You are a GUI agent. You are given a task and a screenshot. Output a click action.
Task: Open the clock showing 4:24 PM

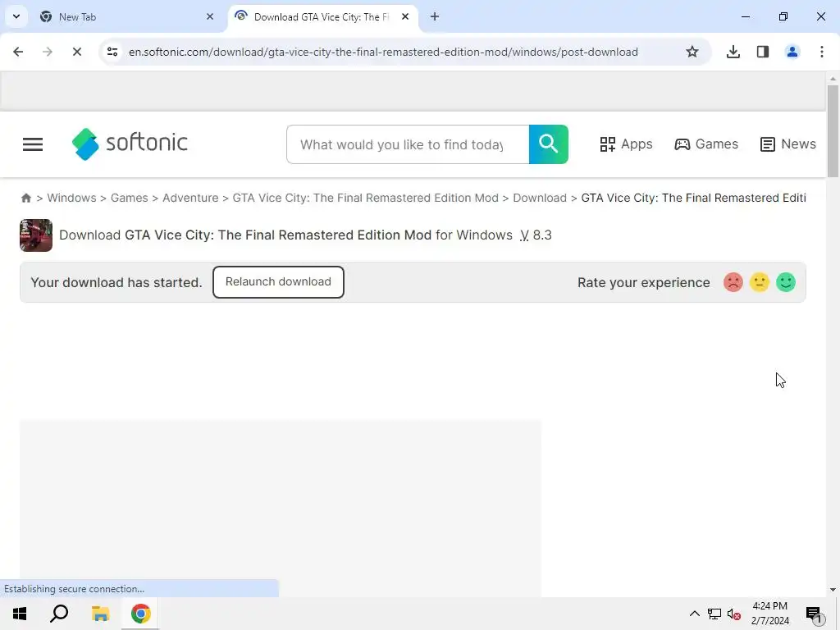pyautogui.click(x=769, y=614)
